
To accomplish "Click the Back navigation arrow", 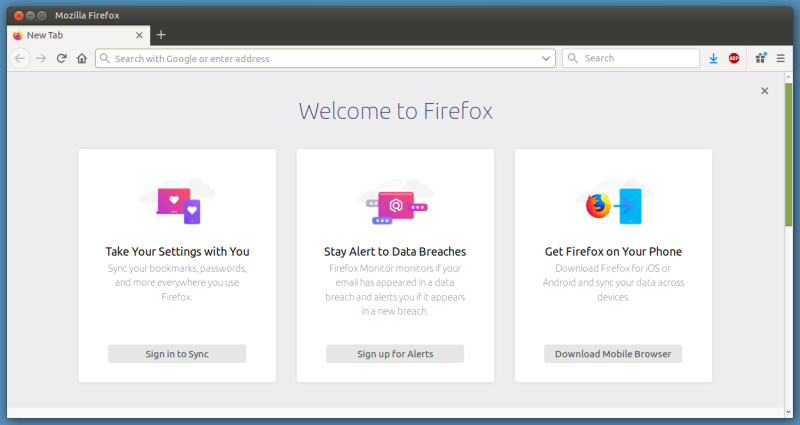I will click(x=20, y=58).
